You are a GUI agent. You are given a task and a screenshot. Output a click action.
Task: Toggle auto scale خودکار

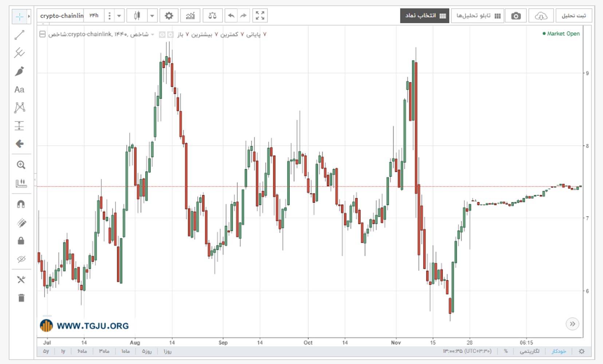[559, 351]
